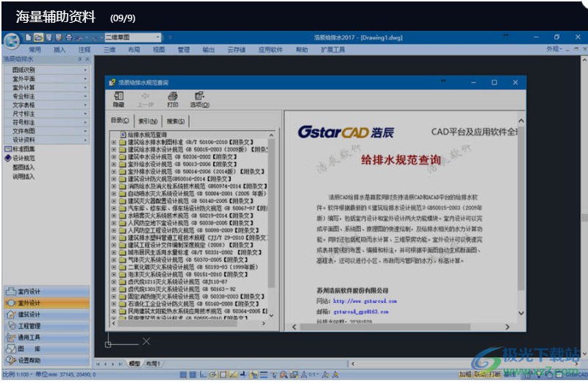This screenshot has height=383, width=588.
Task: Click the 比例 1:100 scale in status bar
Action: 16,374
